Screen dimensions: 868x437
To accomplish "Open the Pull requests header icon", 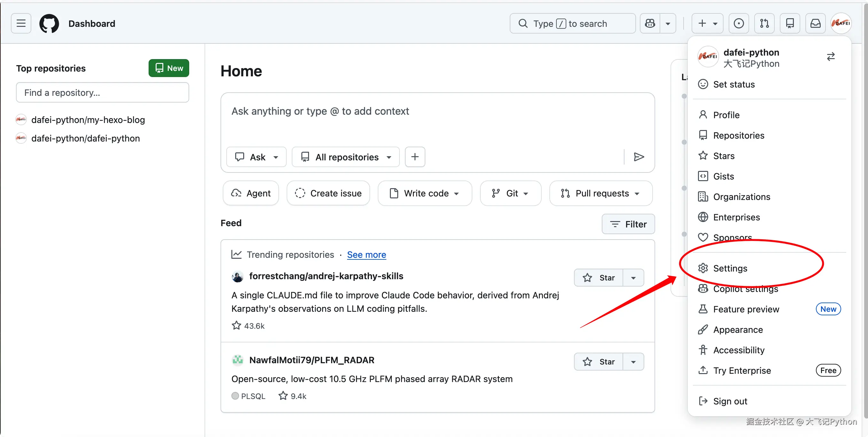I will tap(764, 23).
